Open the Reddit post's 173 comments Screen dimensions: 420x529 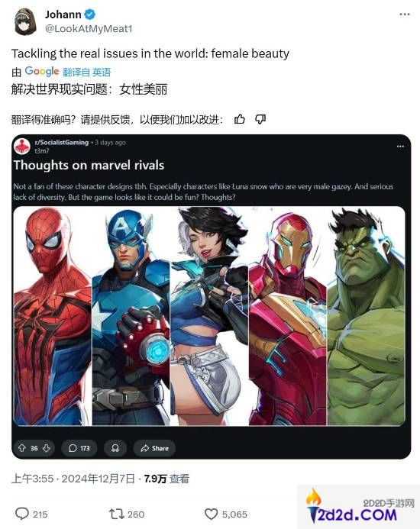click(79, 448)
